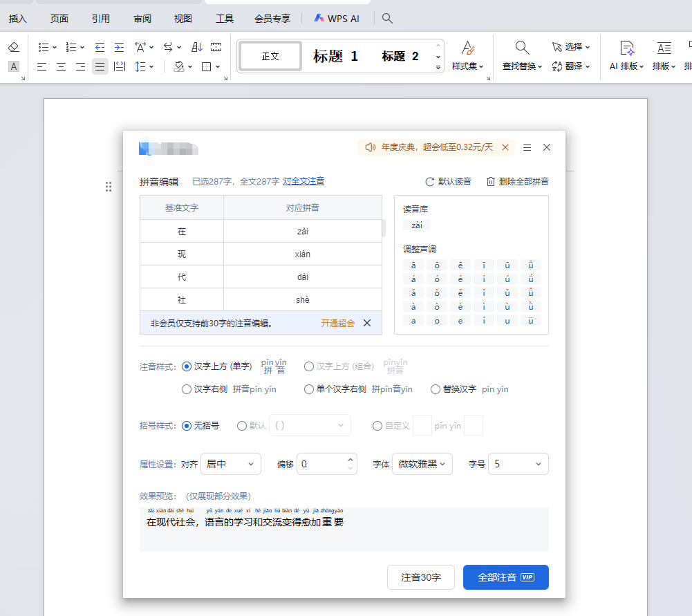Click the AI 排版 layout icon
692x616 pixels.
[x=626, y=48]
